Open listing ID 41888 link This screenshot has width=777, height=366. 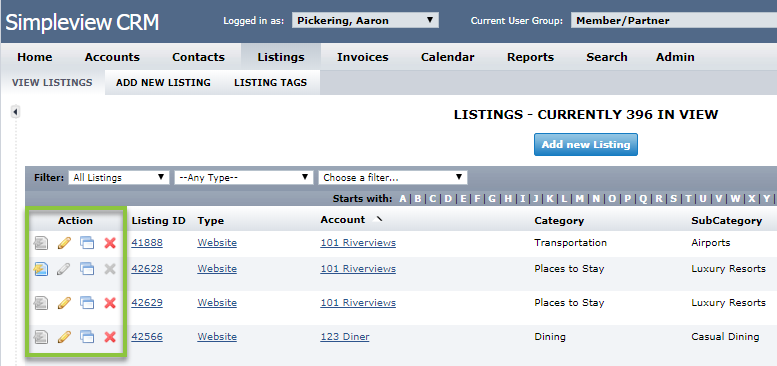click(147, 243)
